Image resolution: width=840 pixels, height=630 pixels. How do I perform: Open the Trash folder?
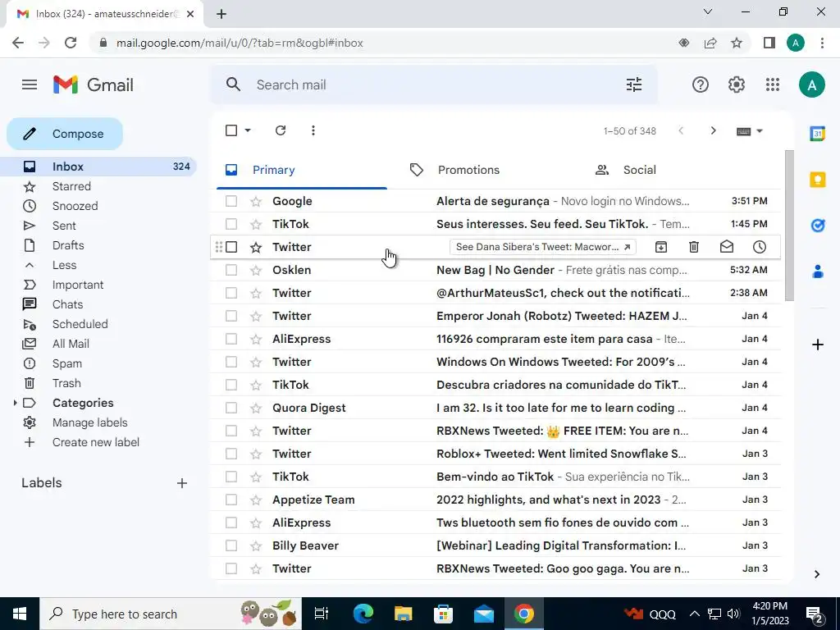pos(66,384)
